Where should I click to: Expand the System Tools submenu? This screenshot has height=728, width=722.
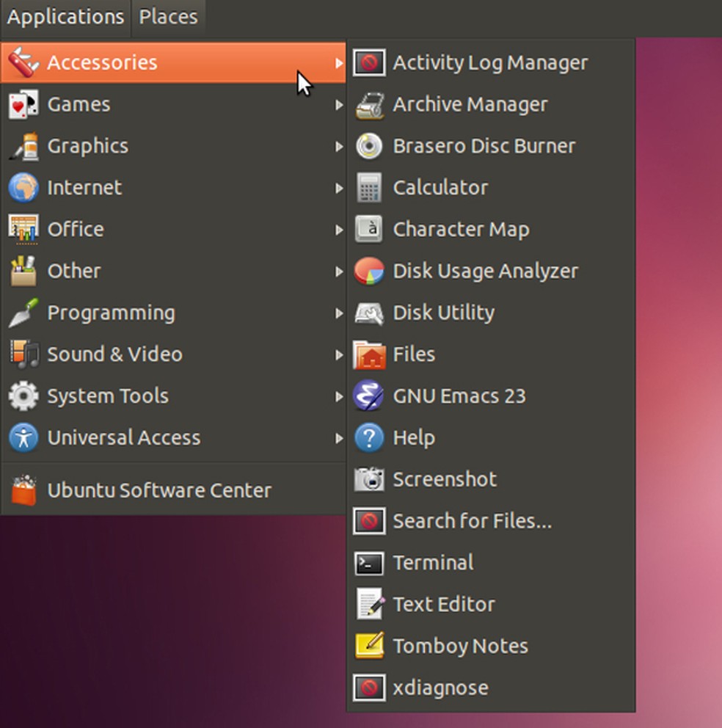click(x=107, y=396)
